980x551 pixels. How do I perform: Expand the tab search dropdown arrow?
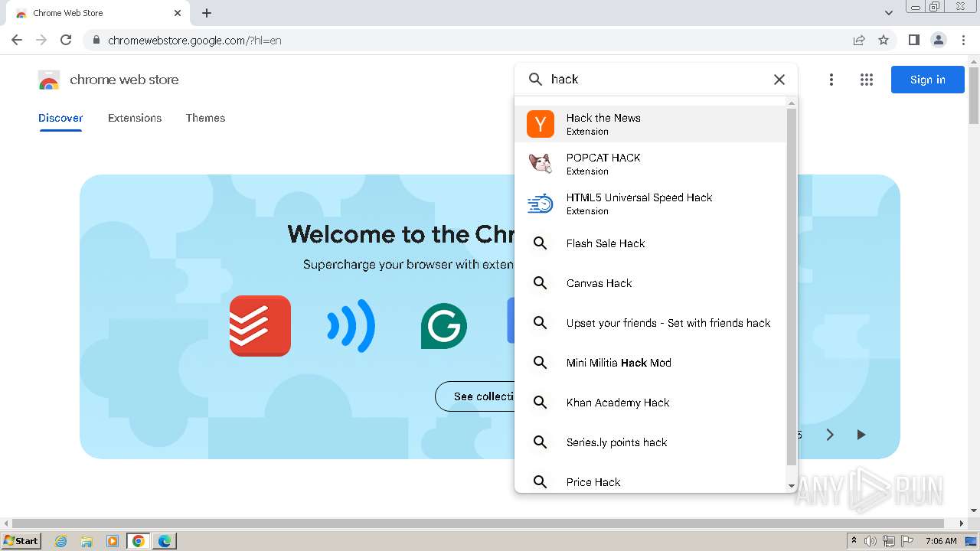pos(889,13)
